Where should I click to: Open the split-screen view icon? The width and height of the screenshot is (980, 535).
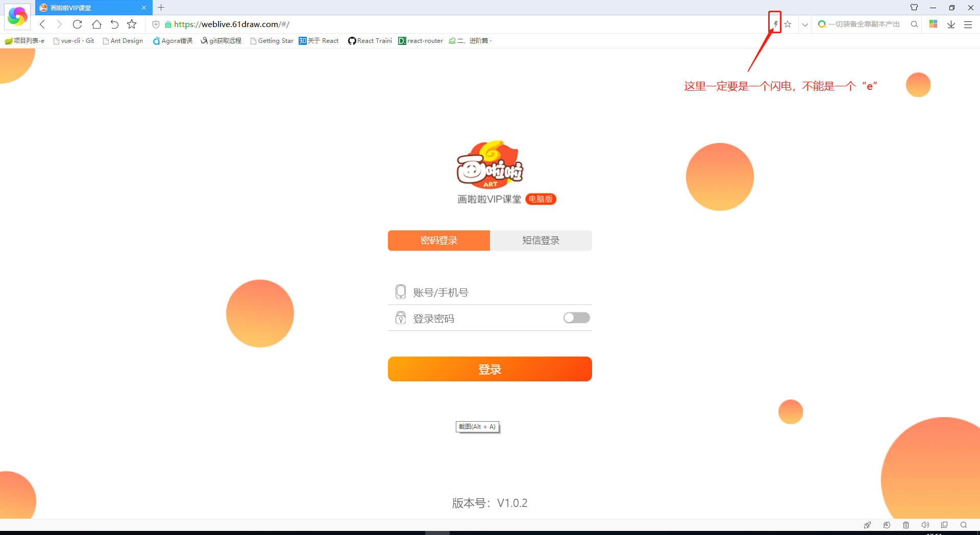(x=944, y=525)
